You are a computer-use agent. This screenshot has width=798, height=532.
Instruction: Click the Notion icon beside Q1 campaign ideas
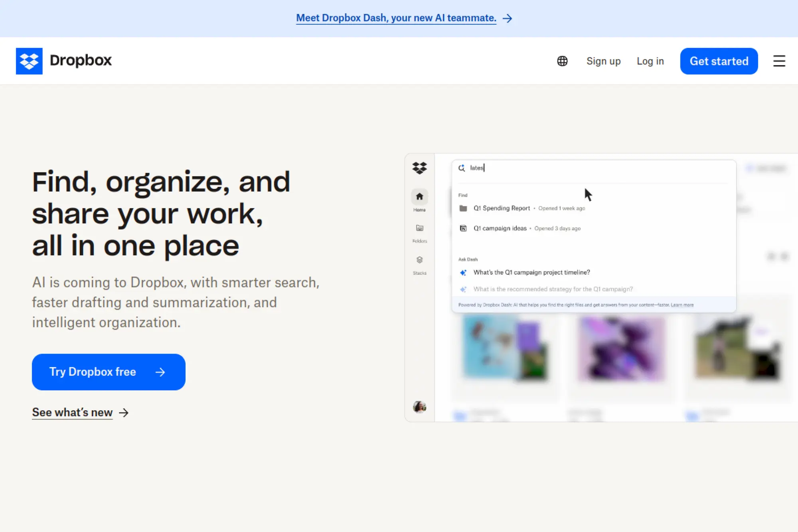(x=463, y=228)
